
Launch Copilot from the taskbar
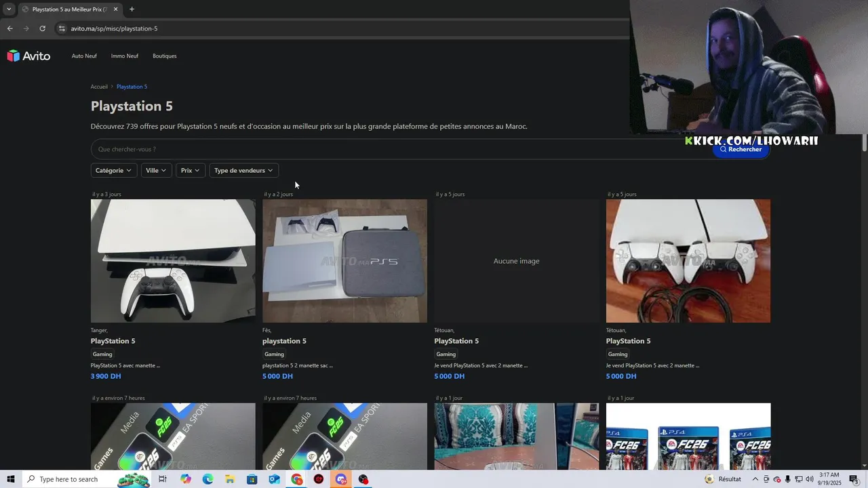[186, 479]
